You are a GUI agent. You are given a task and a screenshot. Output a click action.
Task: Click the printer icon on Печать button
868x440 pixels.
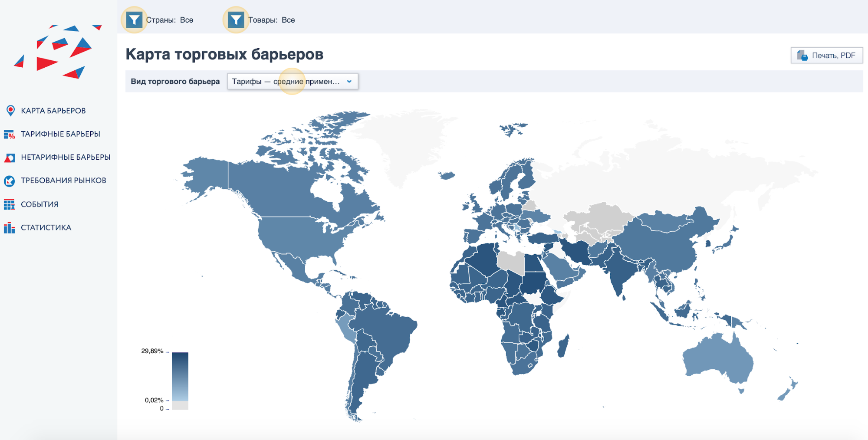tap(802, 56)
